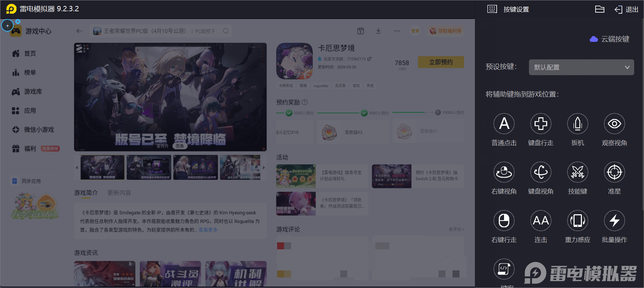Pick the 重力感应 gravity sensor icon

click(578, 221)
